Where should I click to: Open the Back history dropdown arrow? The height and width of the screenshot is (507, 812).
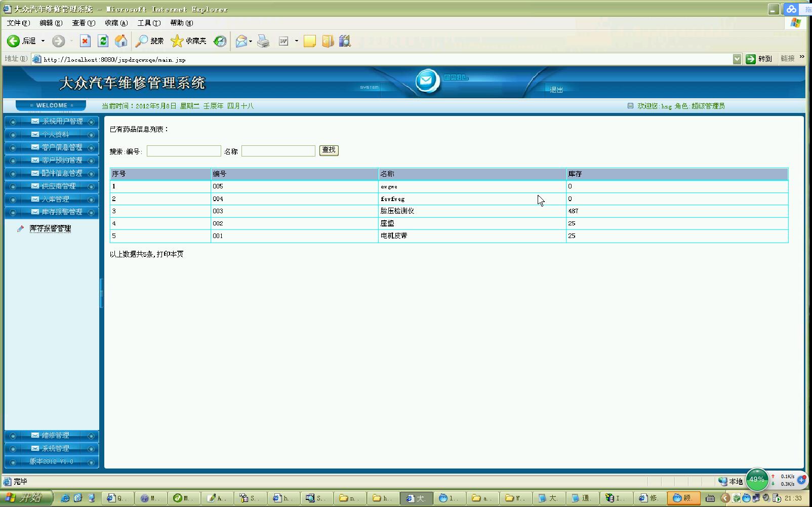coord(43,41)
